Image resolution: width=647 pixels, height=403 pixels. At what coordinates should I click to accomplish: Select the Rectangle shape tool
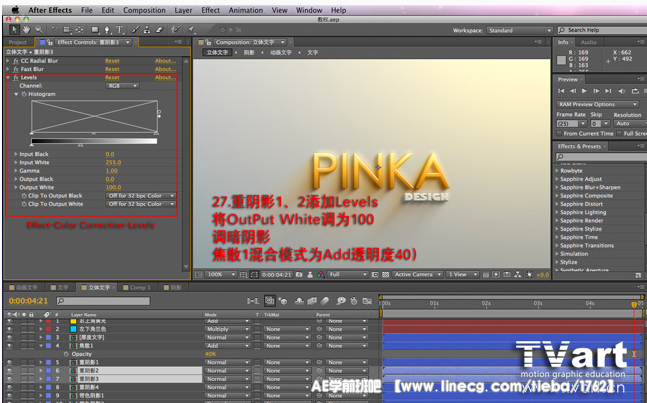pos(95,30)
